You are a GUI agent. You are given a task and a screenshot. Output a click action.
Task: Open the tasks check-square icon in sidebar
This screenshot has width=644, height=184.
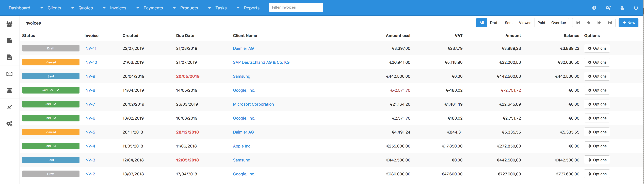(x=9, y=107)
